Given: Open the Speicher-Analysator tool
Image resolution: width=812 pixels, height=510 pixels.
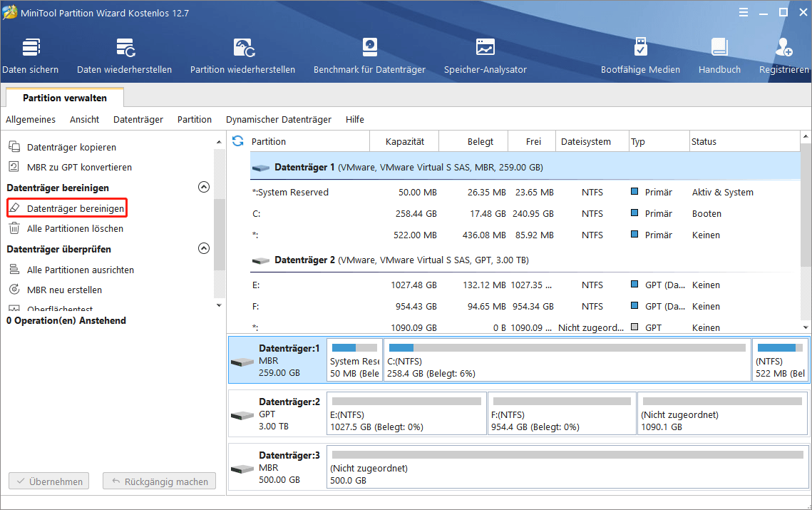Looking at the screenshot, I should [485, 56].
